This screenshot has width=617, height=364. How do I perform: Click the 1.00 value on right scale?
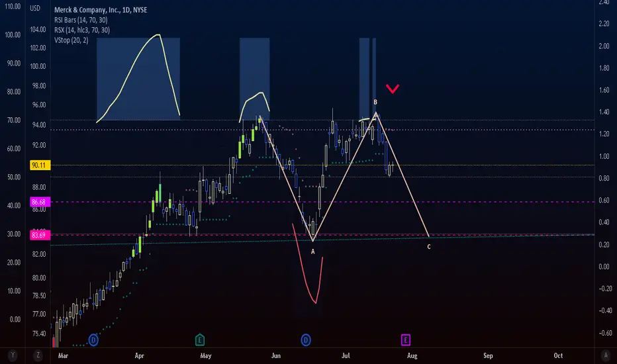click(x=604, y=156)
